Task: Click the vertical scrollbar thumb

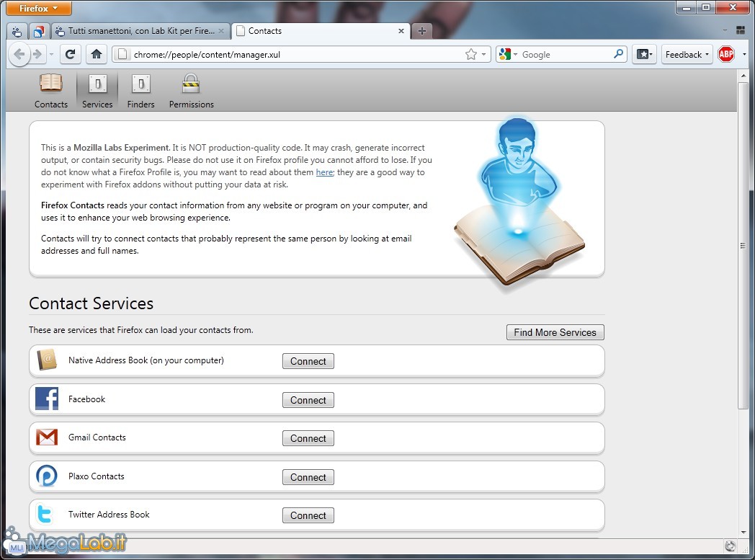Action: pyautogui.click(x=743, y=246)
